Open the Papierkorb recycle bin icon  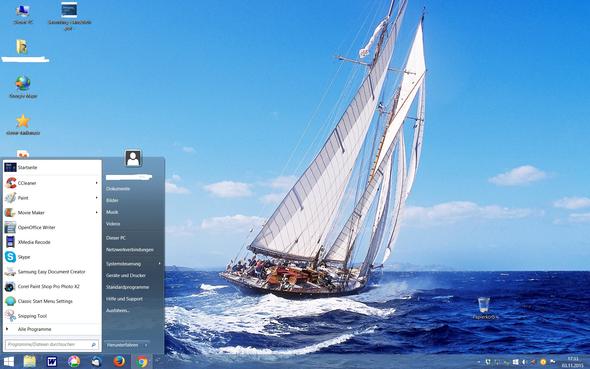click(x=484, y=308)
